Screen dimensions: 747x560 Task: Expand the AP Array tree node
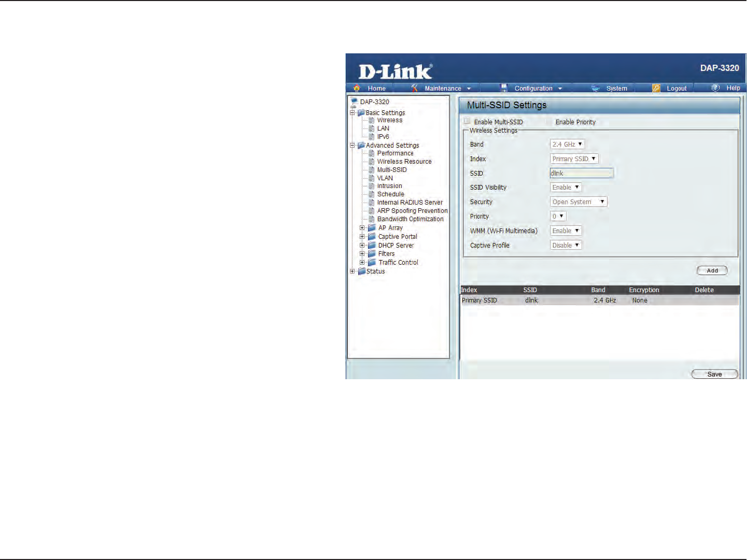(362, 228)
